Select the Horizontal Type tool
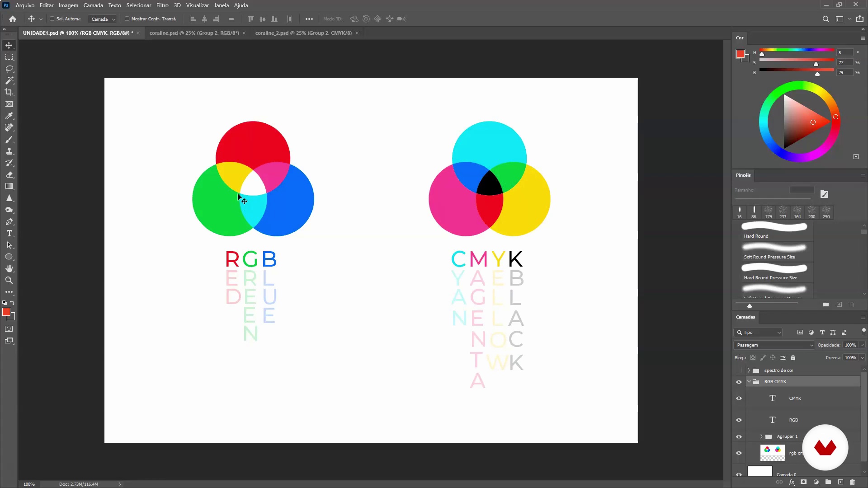Image resolution: width=868 pixels, height=488 pixels. pos(9,233)
